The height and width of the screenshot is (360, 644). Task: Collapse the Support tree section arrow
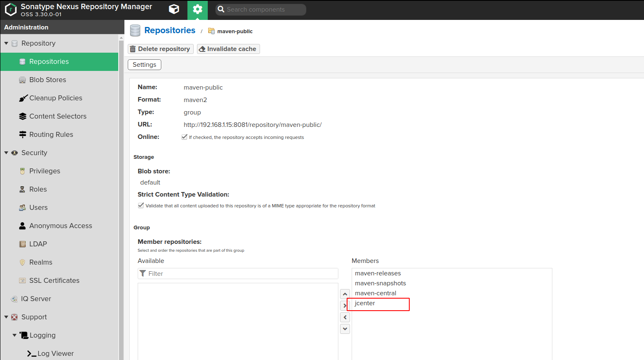click(6, 317)
